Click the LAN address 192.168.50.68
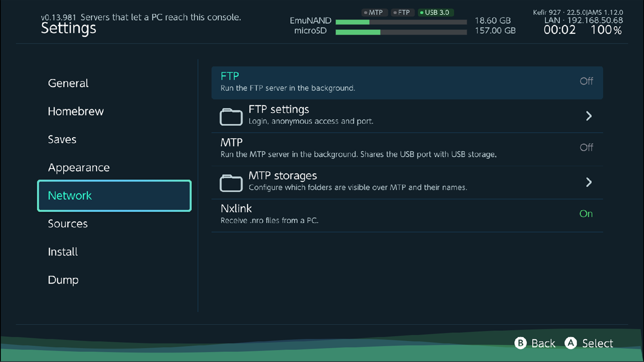The height and width of the screenshot is (362, 644). click(x=595, y=21)
